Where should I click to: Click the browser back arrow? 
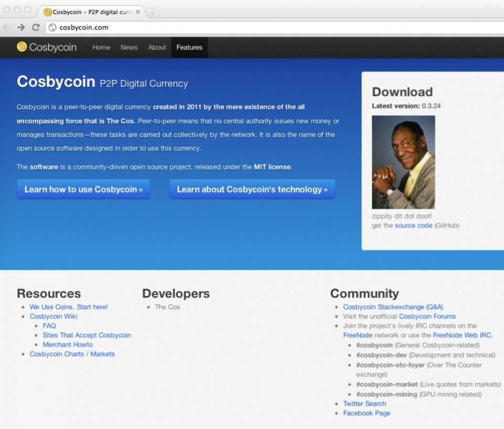6,28
